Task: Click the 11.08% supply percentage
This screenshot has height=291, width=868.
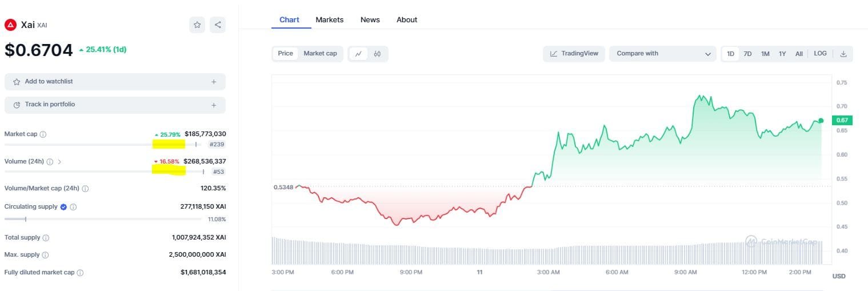Action: (217, 220)
